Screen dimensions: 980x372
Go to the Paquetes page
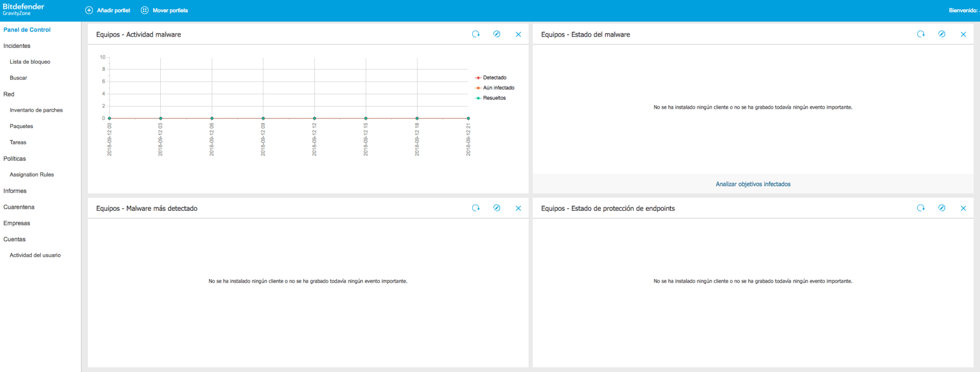point(21,127)
